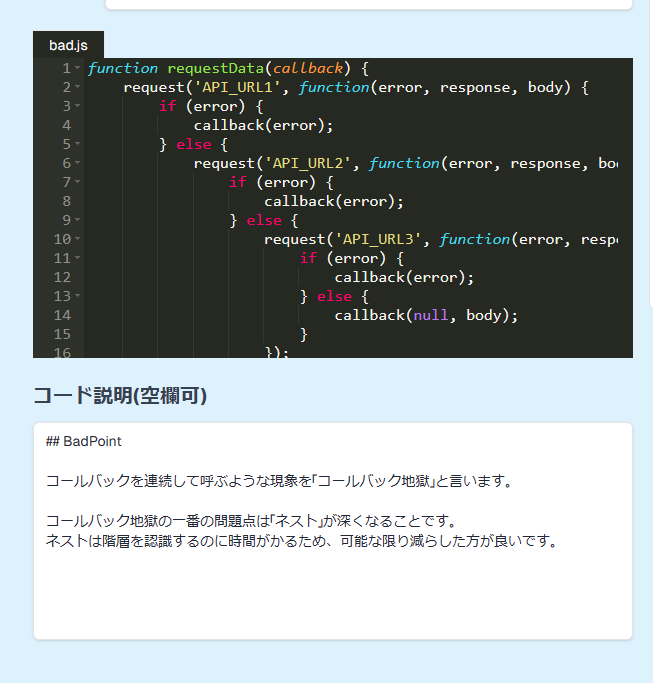Image resolution: width=653 pixels, height=683 pixels.
Task: Click the sentence ending 減らした方が良いです
Action: (301, 541)
